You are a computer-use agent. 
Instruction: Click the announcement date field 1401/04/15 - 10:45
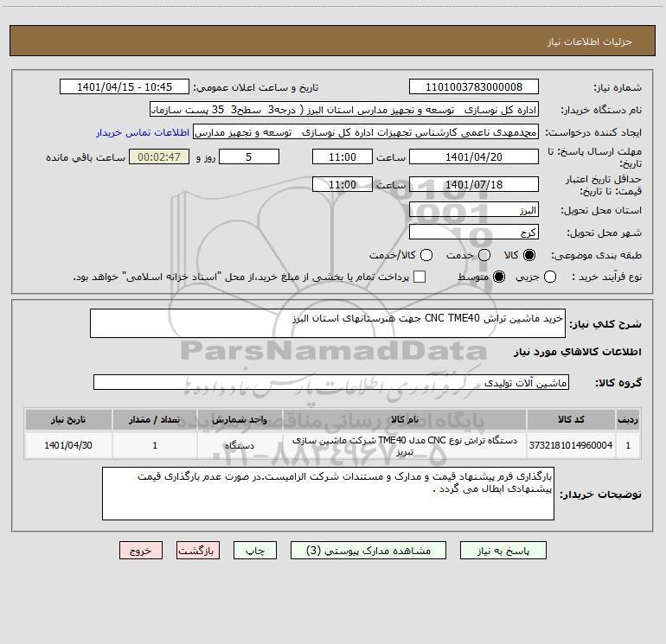(x=125, y=87)
